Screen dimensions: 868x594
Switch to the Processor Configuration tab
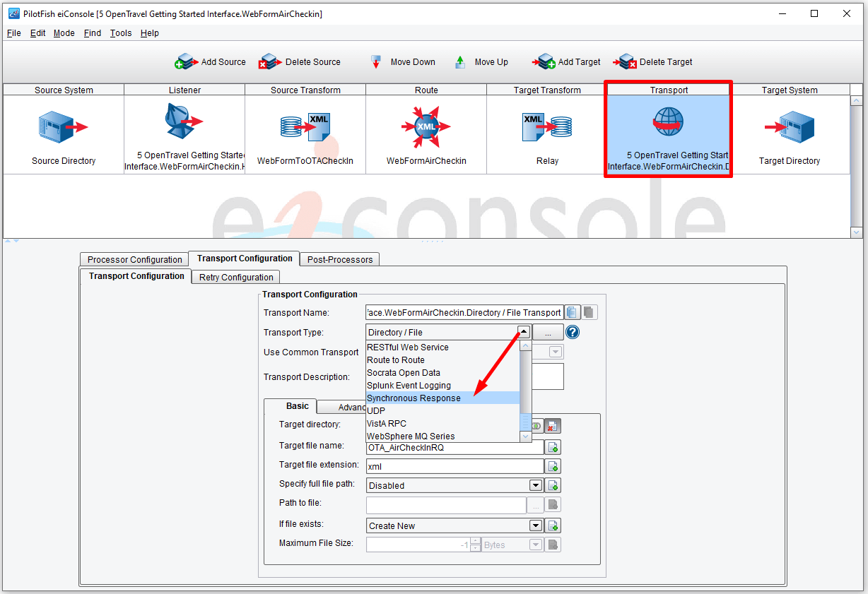(135, 259)
